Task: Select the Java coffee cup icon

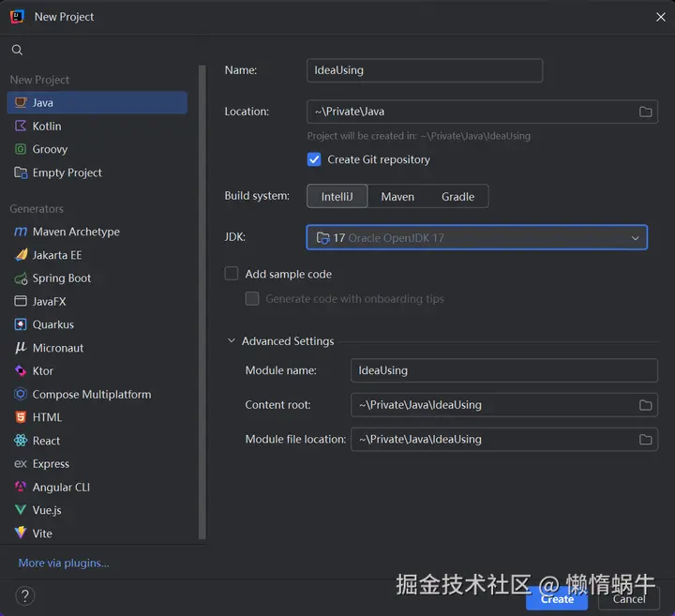Action: pyautogui.click(x=21, y=102)
